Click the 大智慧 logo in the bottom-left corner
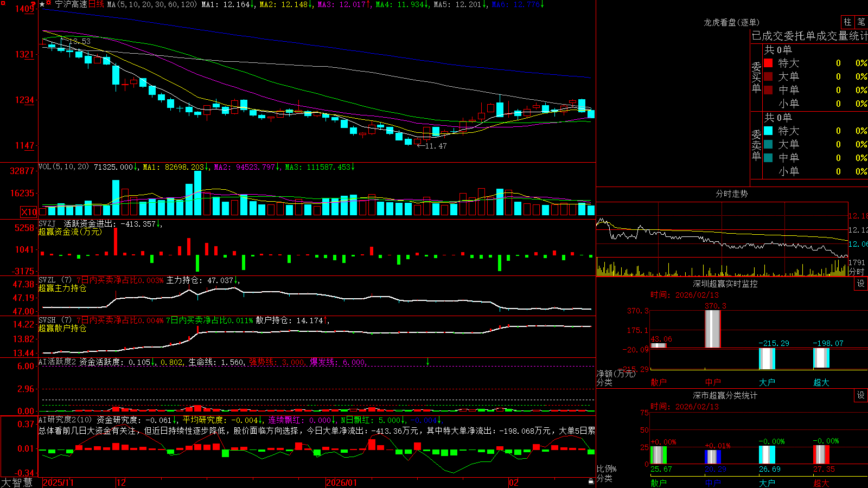Viewport: 868px width, 488px height. click(x=17, y=483)
